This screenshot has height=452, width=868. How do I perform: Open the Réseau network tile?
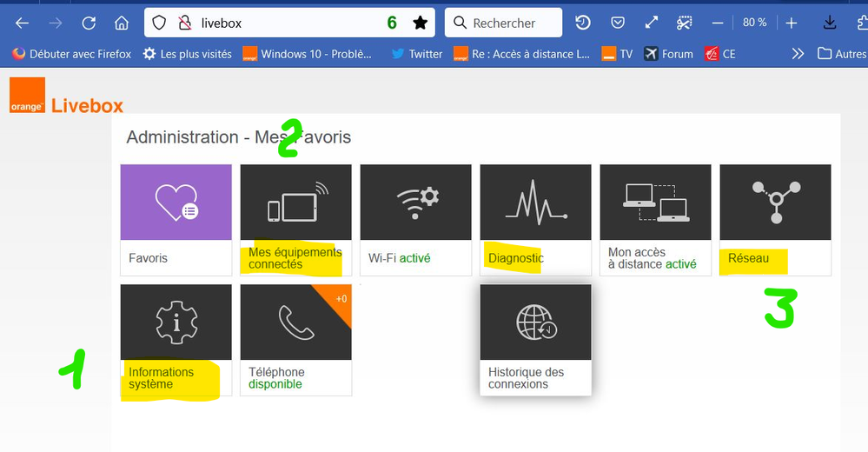(x=775, y=219)
